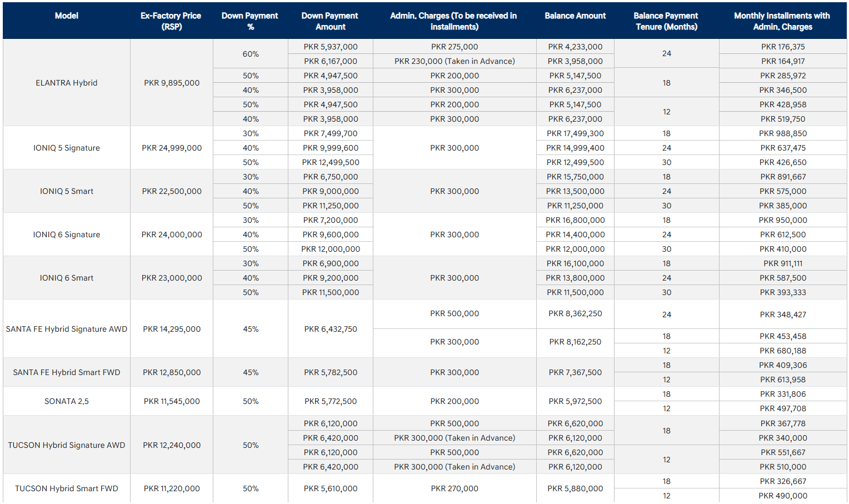Click the Balance Payment Tenure header

[666, 21]
